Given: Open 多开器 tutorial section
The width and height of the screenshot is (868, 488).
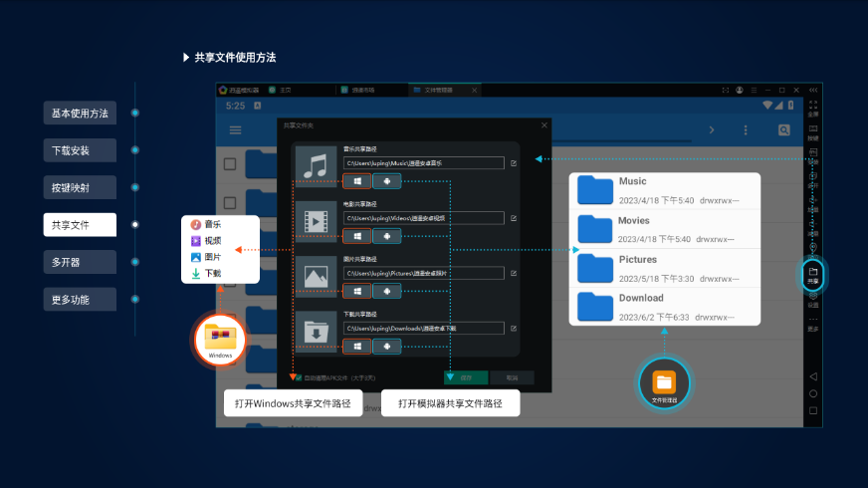Looking at the screenshot, I should [80, 262].
